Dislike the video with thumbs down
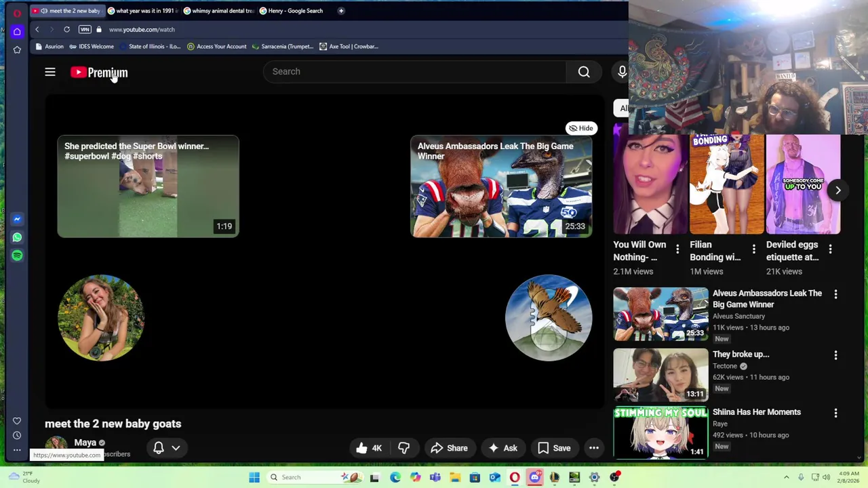 click(x=403, y=448)
